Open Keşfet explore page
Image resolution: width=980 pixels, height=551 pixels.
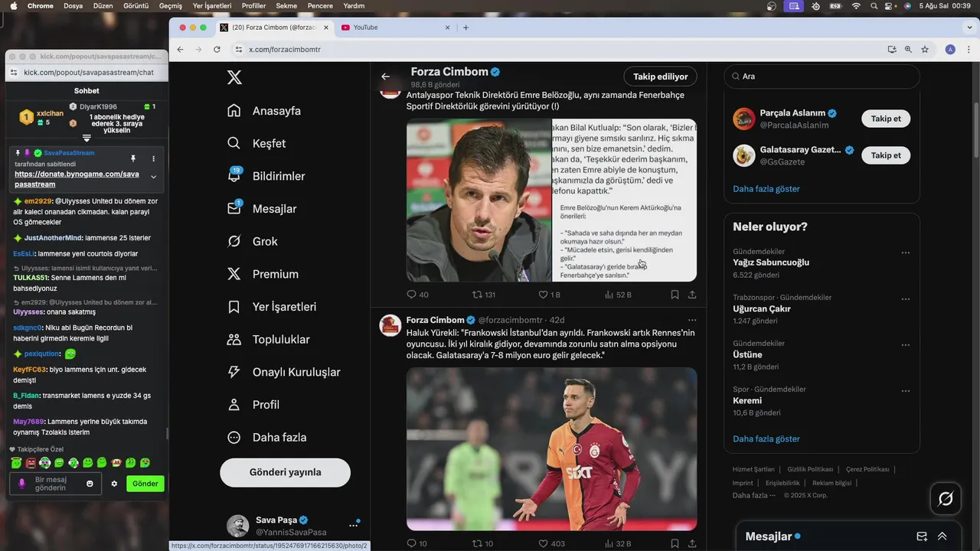(257, 144)
